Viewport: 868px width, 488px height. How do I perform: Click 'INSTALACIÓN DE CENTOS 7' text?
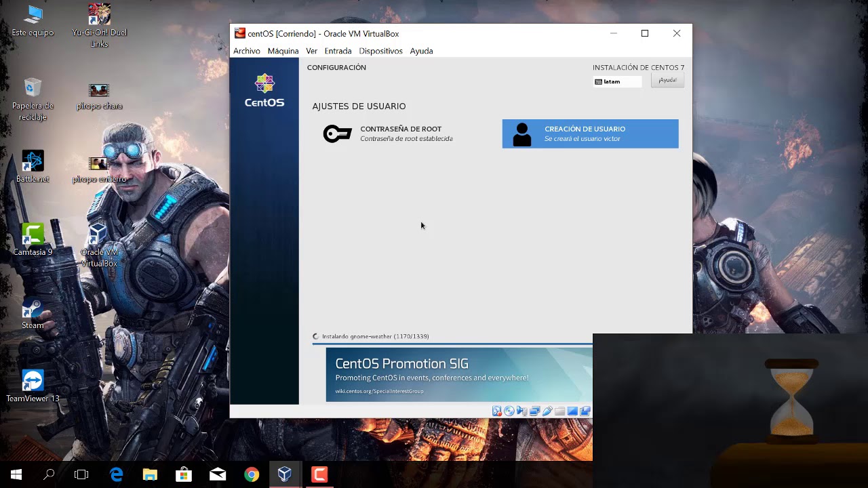(x=638, y=68)
